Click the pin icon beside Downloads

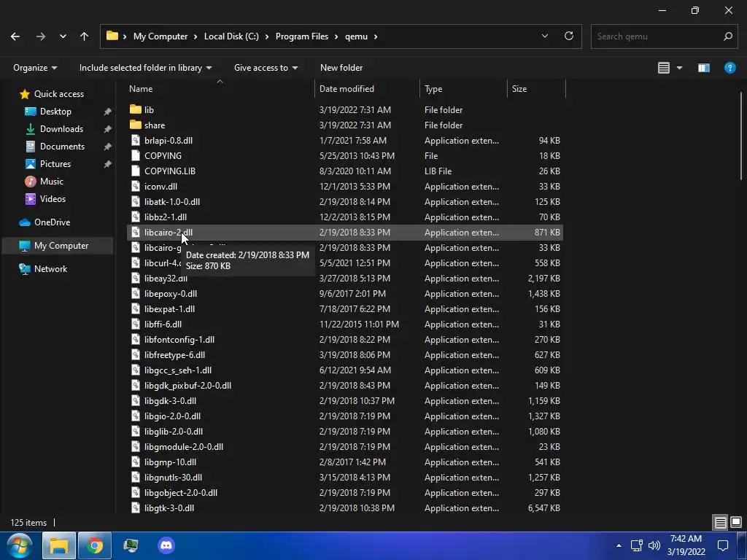coord(108,129)
